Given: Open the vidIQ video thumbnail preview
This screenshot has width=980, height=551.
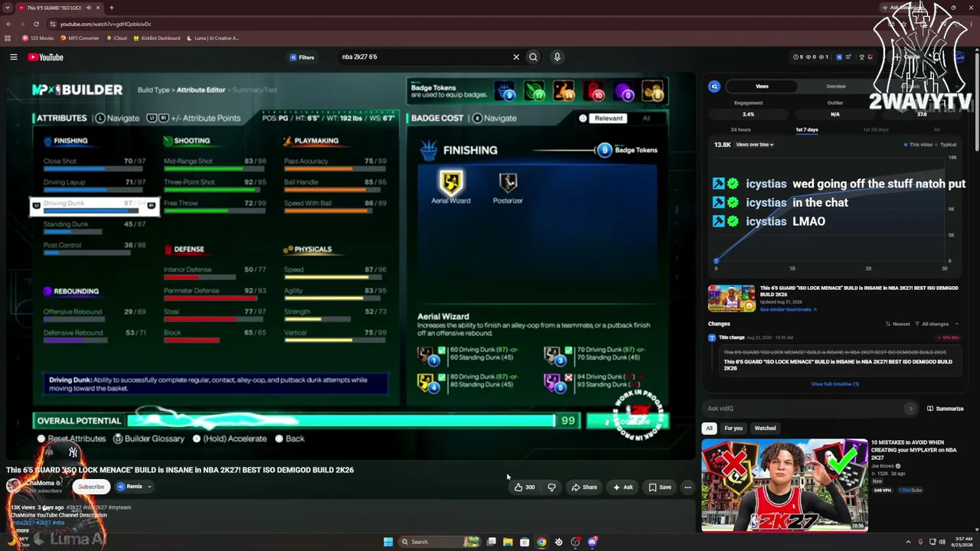Looking at the screenshot, I should pos(731,298).
